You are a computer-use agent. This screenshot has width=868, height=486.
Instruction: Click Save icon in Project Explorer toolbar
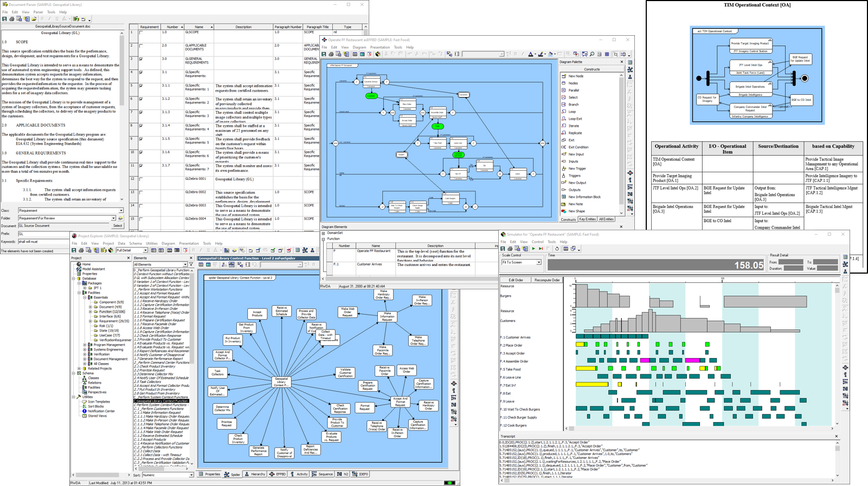pyautogui.click(x=74, y=250)
